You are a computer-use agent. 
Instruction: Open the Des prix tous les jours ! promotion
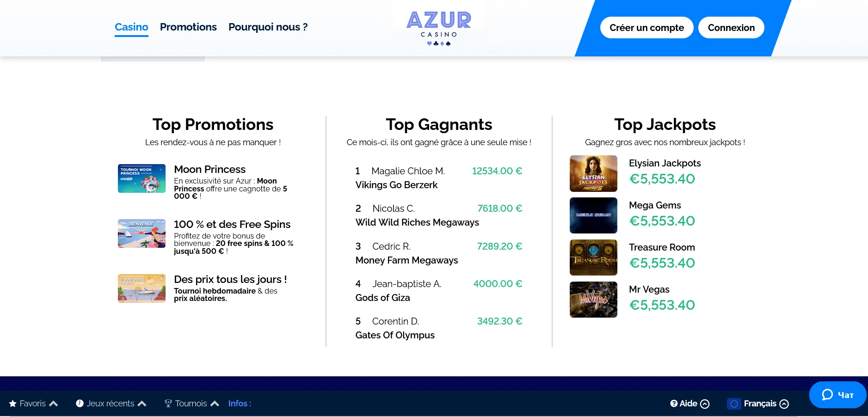[230, 280]
